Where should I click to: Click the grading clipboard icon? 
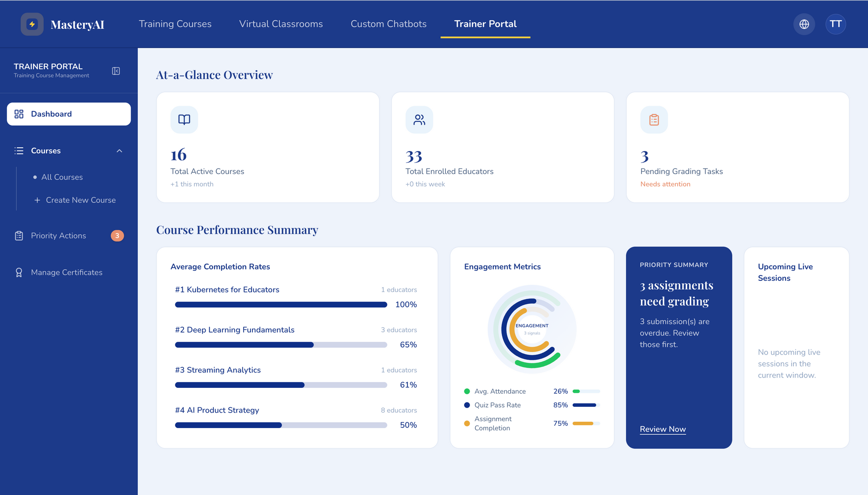click(654, 120)
